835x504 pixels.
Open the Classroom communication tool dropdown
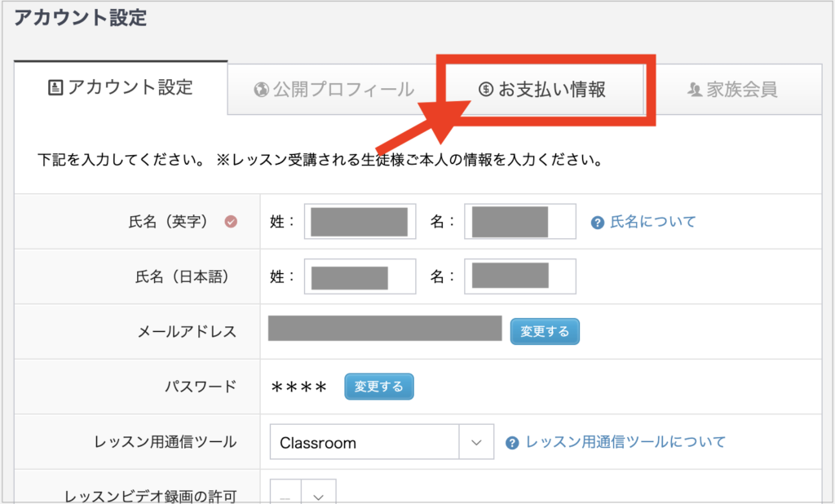(382, 442)
